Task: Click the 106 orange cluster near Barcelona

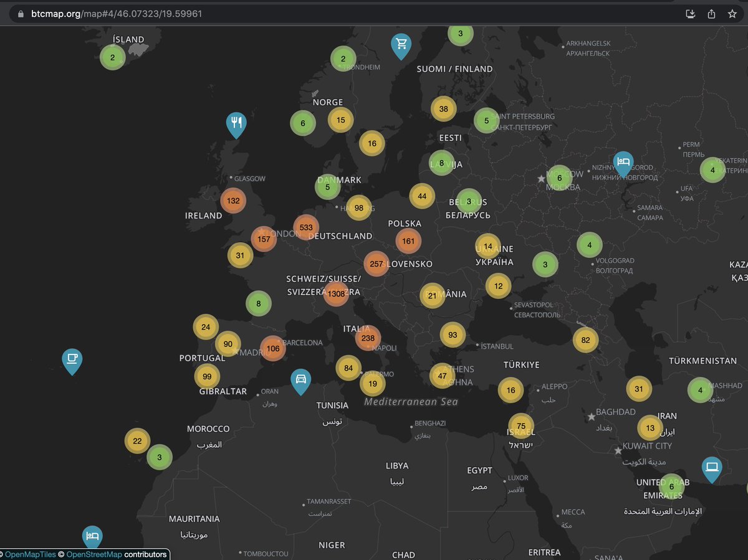Action: tap(272, 349)
